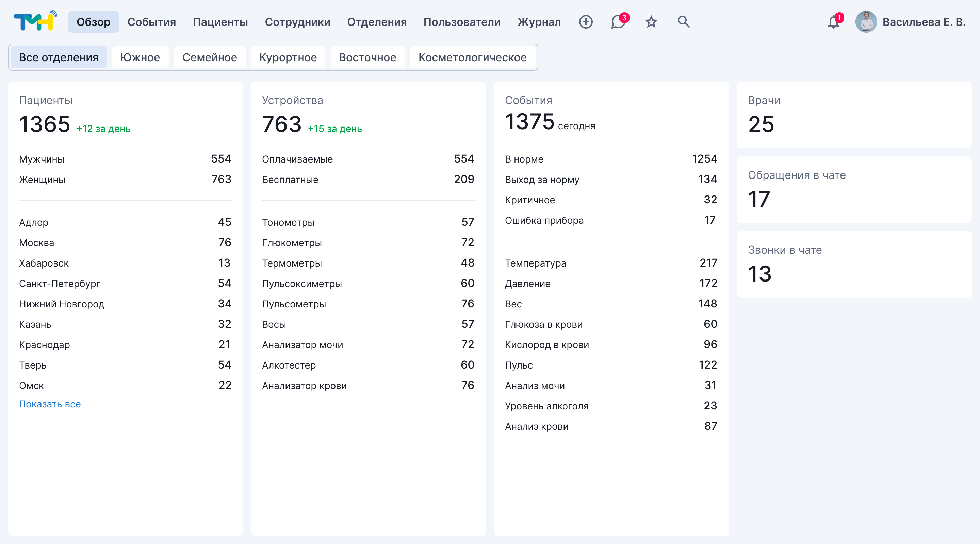
Task: Open the search magnifier icon
Action: pyautogui.click(x=684, y=22)
